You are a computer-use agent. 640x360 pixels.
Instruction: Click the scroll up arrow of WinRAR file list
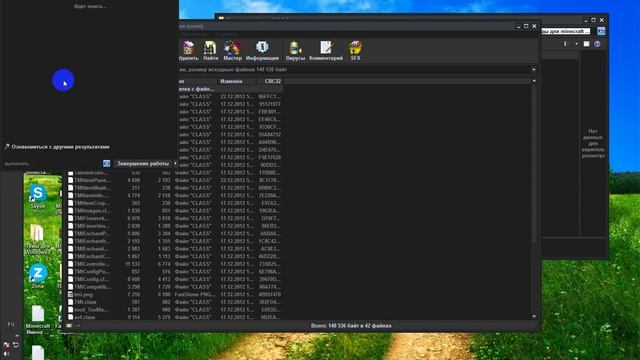coord(534,81)
